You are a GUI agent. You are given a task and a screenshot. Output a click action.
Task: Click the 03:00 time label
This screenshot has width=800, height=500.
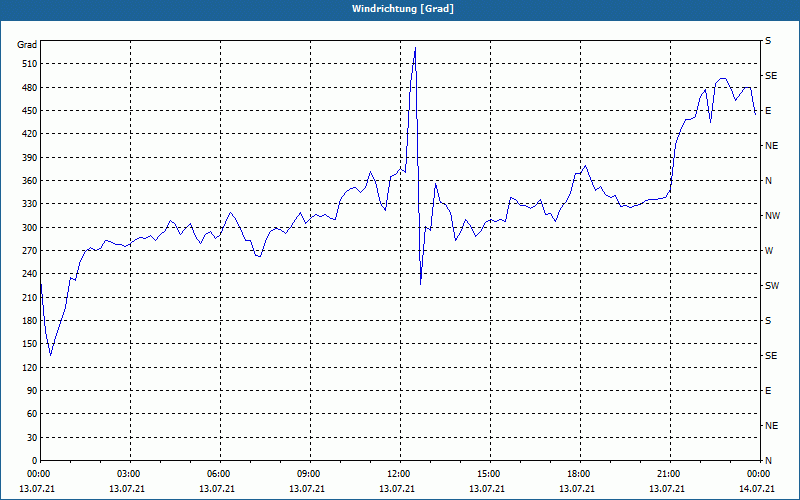click(127, 474)
